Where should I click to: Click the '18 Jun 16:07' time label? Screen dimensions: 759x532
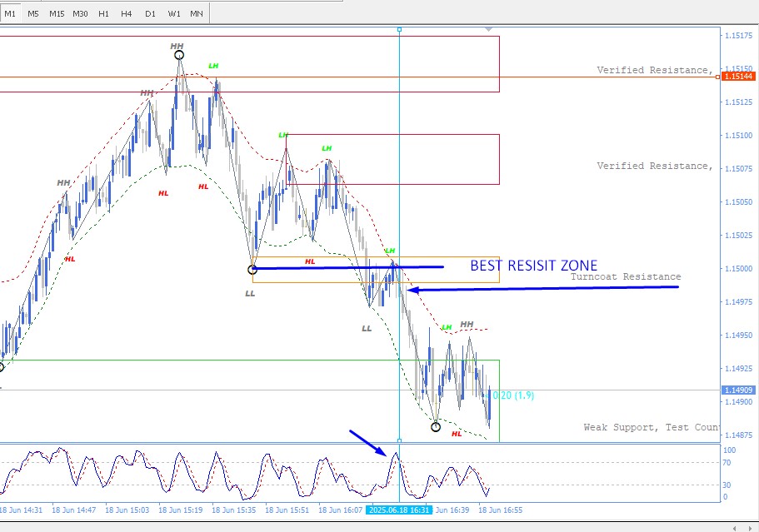(340, 510)
